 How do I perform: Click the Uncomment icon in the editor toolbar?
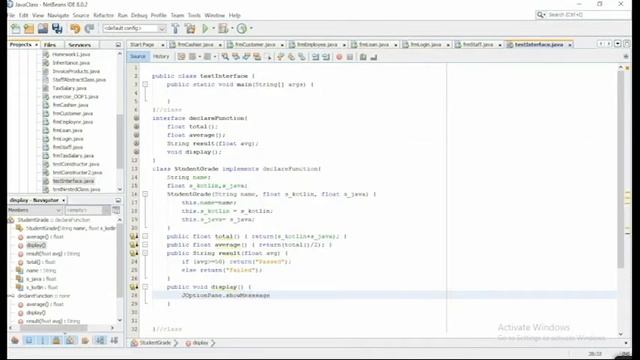tap(373, 57)
